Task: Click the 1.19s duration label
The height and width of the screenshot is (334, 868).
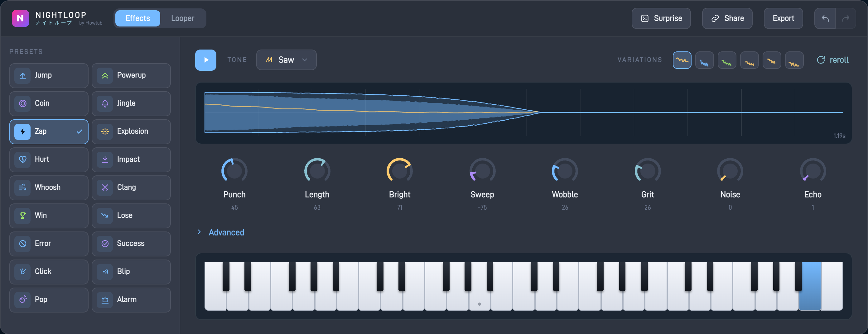Action: coord(839,136)
